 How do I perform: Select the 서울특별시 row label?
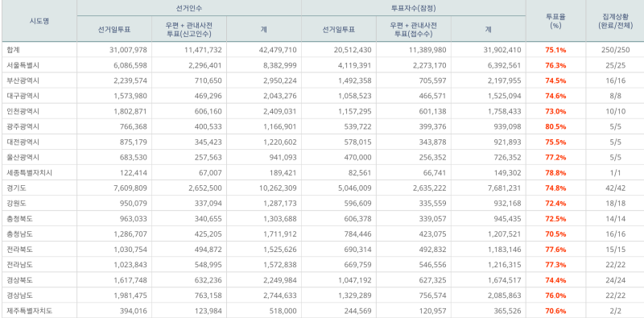(x=23, y=65)
